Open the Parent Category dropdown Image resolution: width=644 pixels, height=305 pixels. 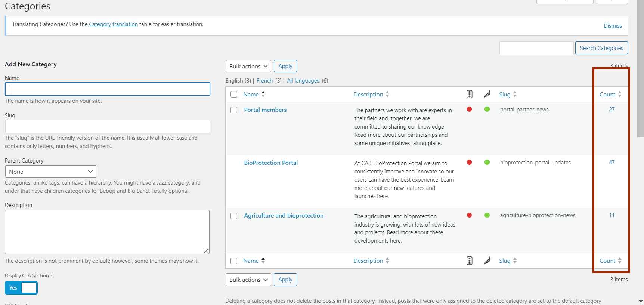click(50, 172)
